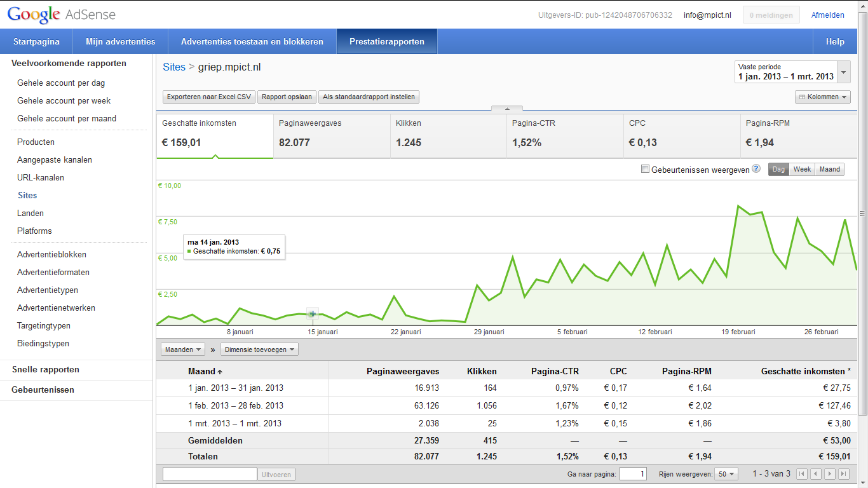Click the filter text field beside Uitvoeren
The height and width of the screenshot is (488, 868).
click(x=210, y=474)
